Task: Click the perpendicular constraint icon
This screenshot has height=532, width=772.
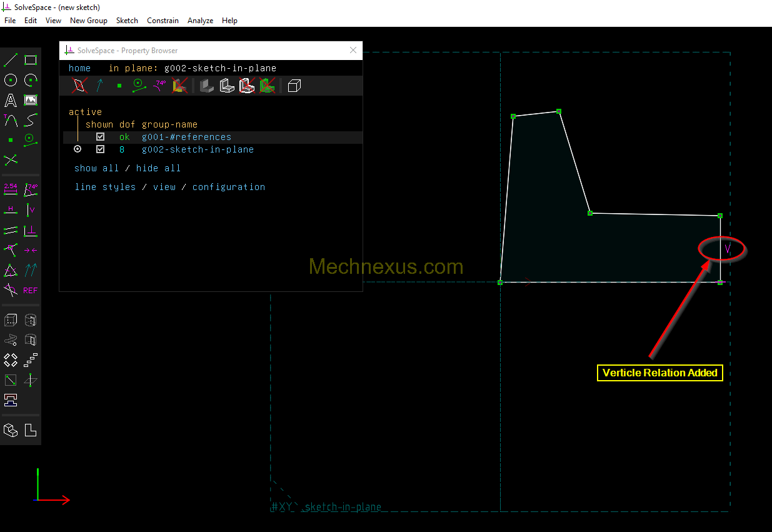Action: (31, 231)
